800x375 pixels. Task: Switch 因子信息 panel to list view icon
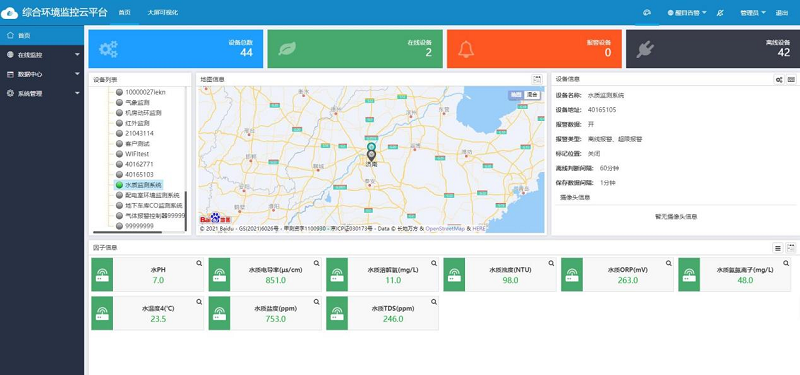coord(778,248)
